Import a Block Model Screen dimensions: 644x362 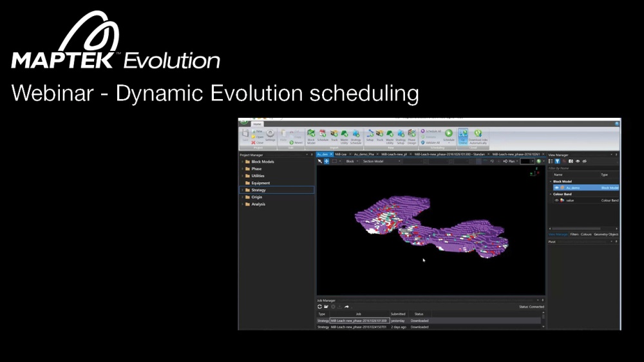tap(311, 137)
